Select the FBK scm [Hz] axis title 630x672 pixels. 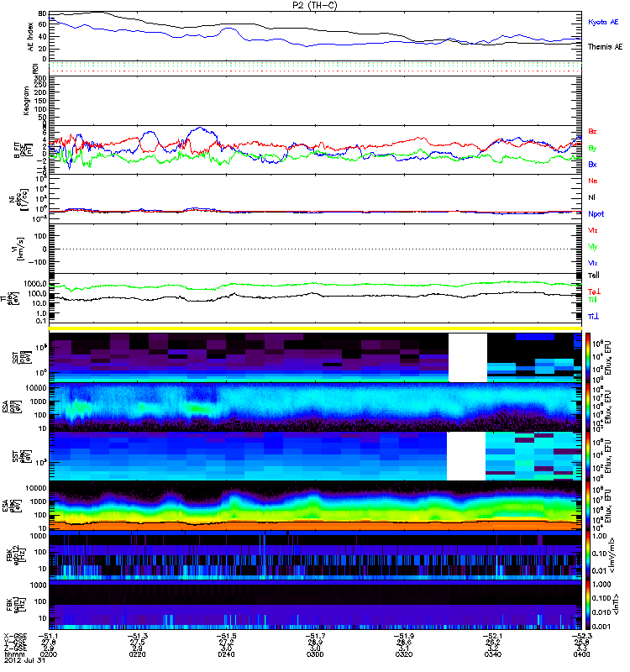17,605
